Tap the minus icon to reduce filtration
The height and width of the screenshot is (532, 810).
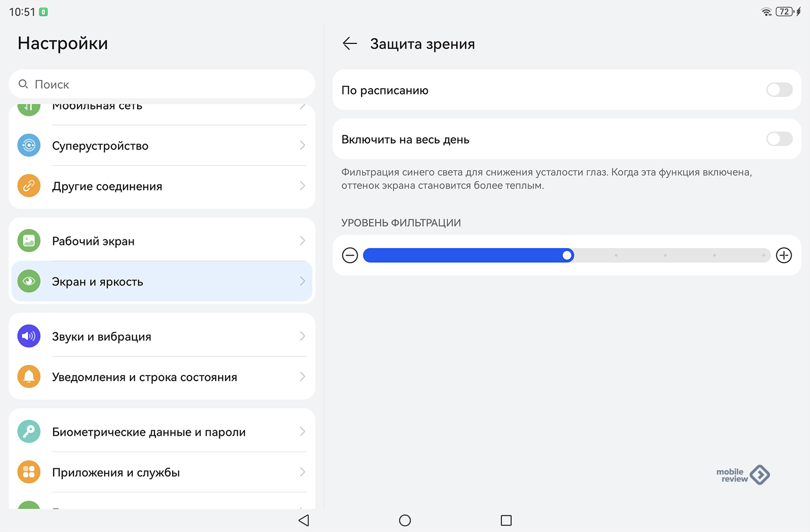(350, 256)
